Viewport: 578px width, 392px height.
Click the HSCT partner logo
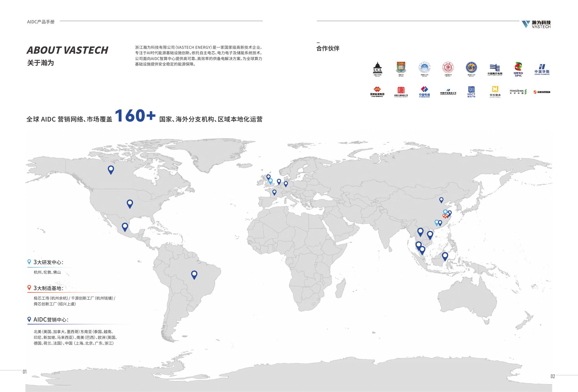[471, 92]
